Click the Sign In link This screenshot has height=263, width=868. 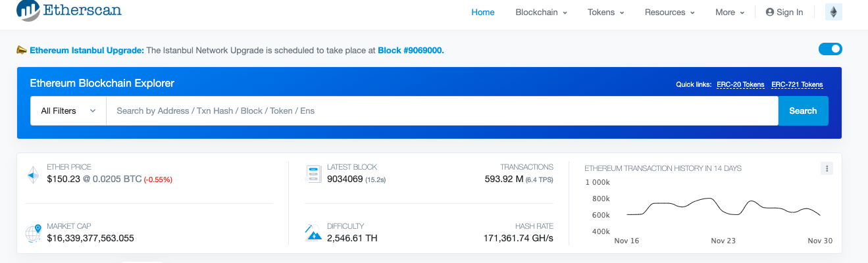(784, 12)
